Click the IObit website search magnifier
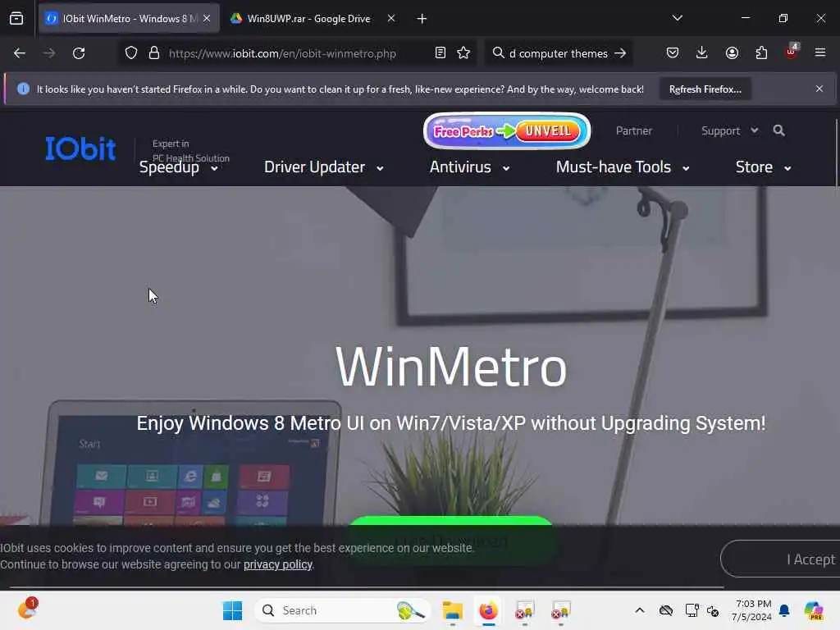Viewport: 840px width, 630px height. tap(779, 130)
